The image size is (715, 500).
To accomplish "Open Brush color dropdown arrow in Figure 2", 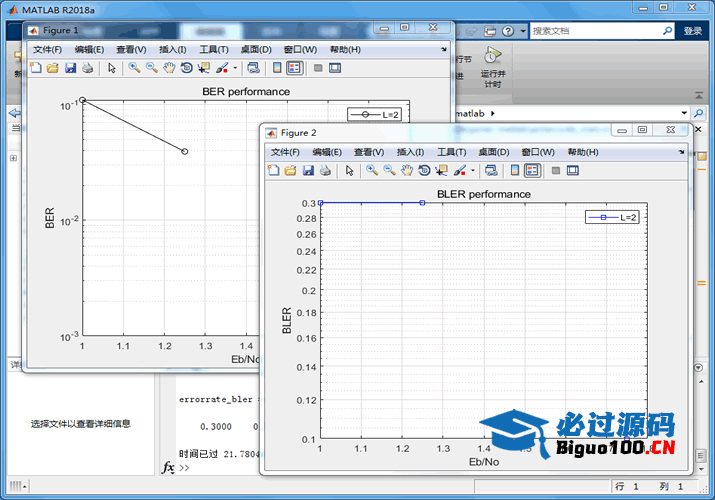I will 473,171.
